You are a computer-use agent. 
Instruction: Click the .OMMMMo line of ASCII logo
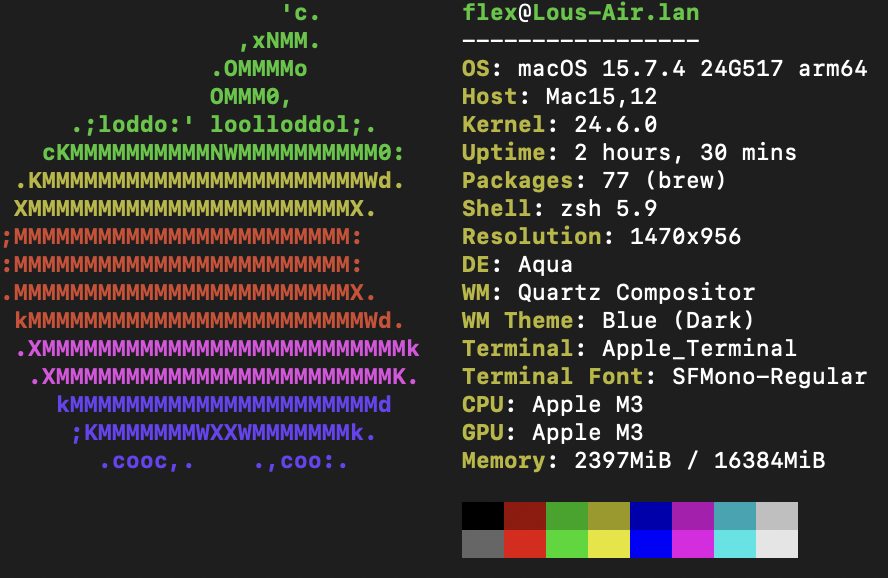(x=259, y=69)
